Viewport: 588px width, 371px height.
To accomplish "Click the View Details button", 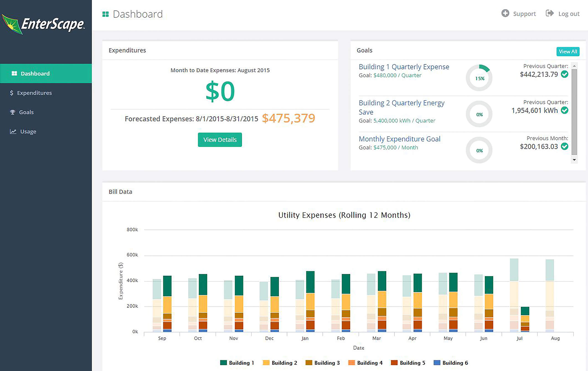I will (220, 140).
